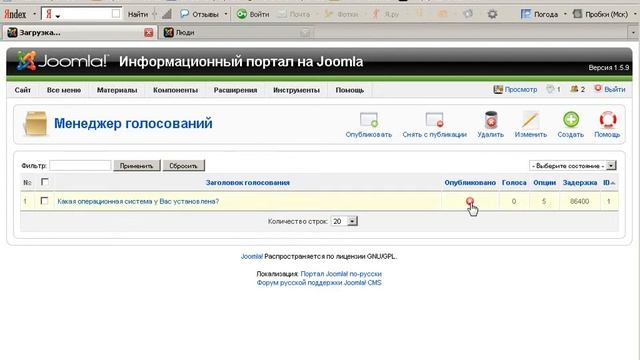The width and height of the screenshot is (640, 360).
Task: Expand the Погода dropdown arrow
Action: coord(565,14)
